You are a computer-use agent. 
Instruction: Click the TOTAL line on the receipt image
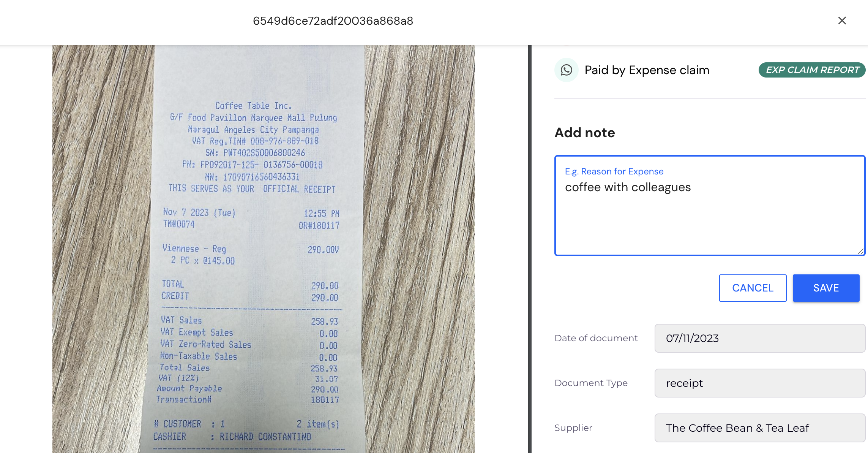[250, 285]
